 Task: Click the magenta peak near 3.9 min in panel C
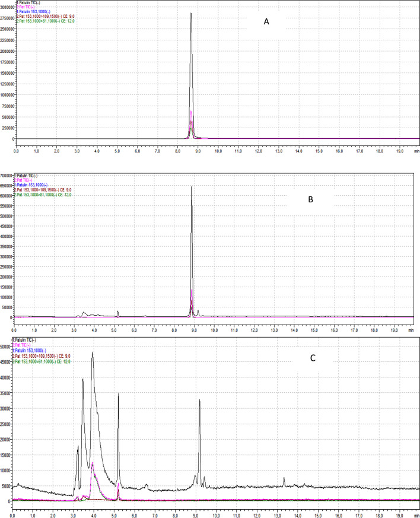click(x=93, y=463)
